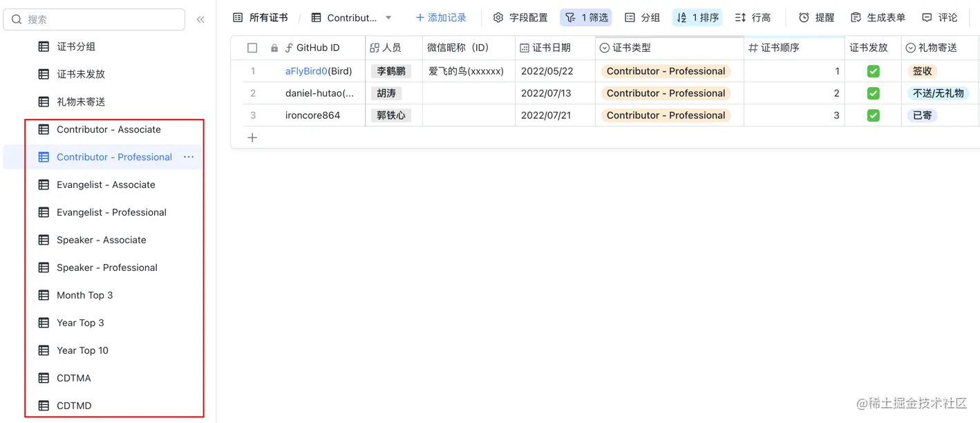Open 证书类型 dropdown in row 1

click(666, 71)
